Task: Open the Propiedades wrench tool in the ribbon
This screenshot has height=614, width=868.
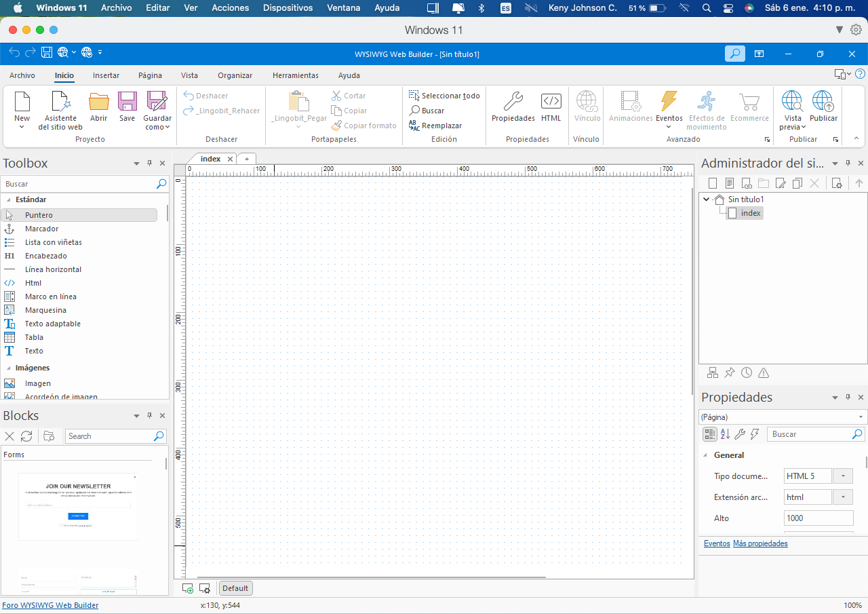Action: click(x=513, y=102)
